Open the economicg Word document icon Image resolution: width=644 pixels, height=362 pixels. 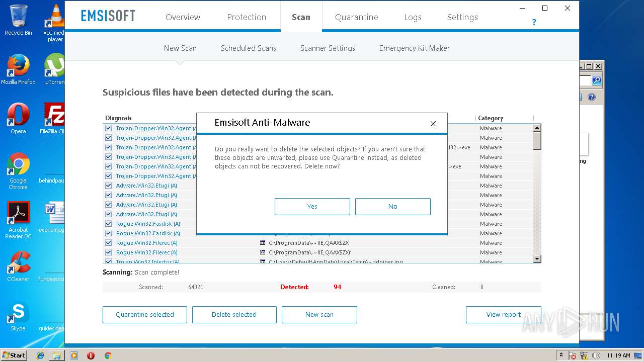(x=52, y=217)
